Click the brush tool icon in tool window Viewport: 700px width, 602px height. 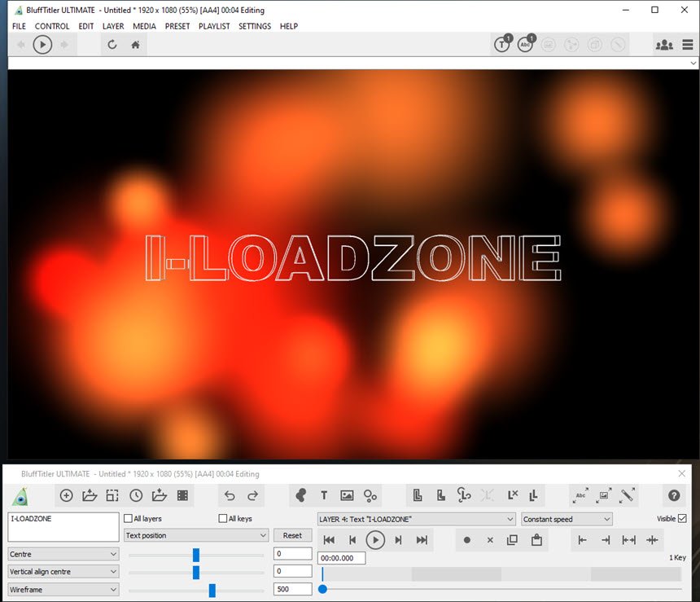tap(628, 495)
